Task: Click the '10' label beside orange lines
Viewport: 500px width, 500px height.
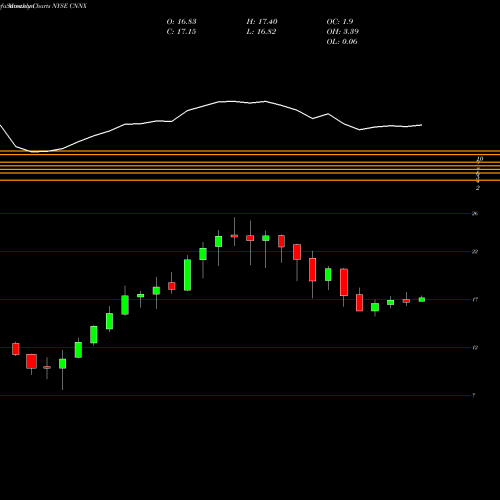Action: 480,159
